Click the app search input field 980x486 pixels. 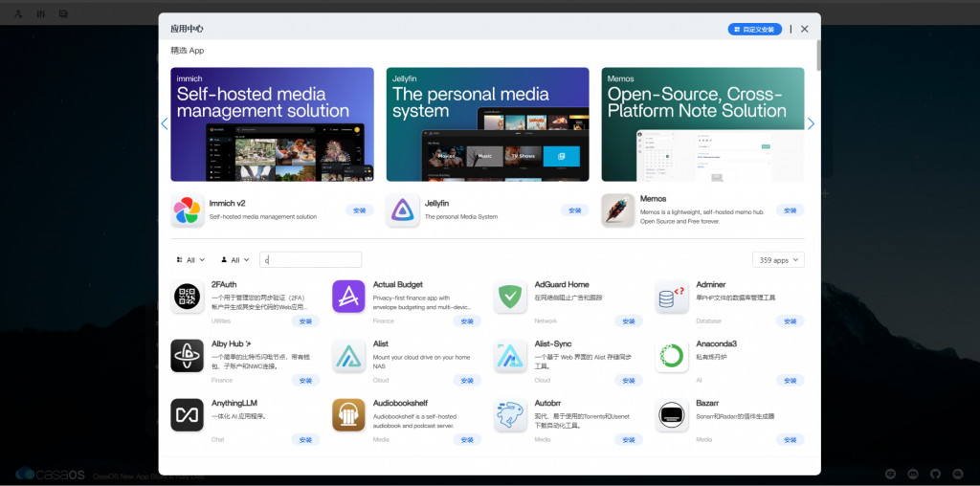tap(312, 260)
